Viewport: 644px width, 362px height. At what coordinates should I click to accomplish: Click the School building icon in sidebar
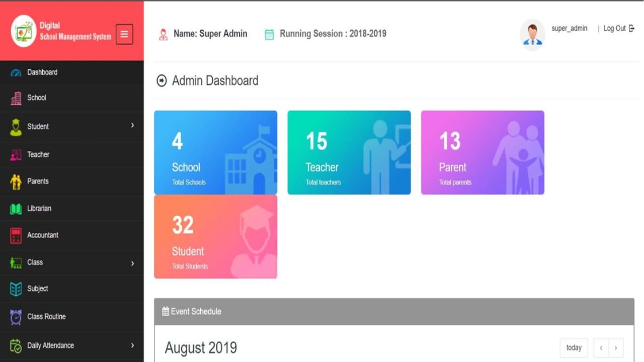[16, 99]
